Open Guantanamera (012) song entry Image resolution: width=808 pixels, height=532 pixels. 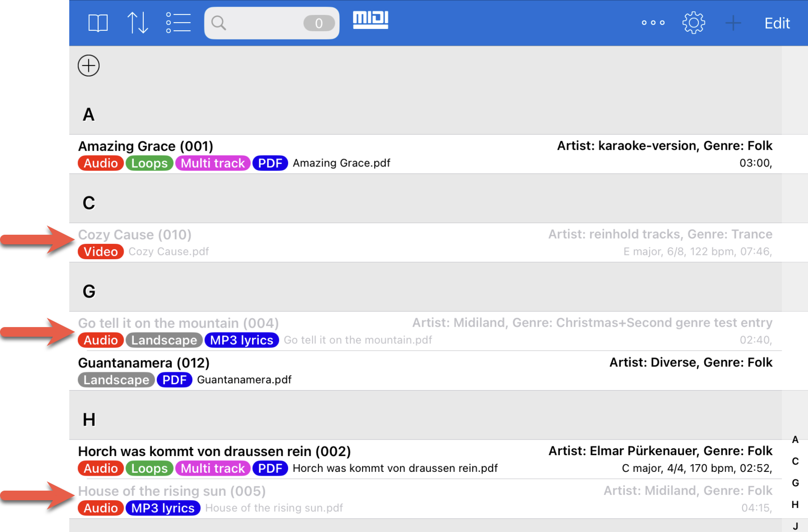coord(144,363)
